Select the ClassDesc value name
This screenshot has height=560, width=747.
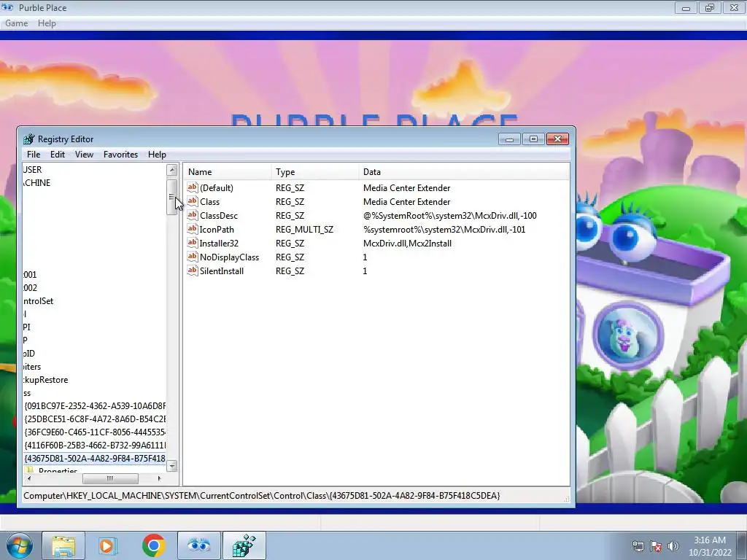(219, 215)
